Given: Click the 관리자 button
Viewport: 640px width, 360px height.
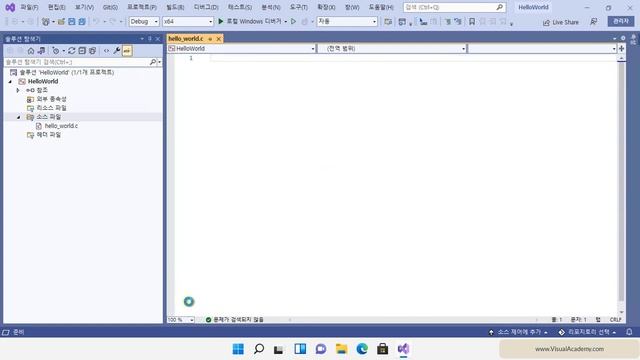Looking at the screenshot, I should [x=621, y=21].
